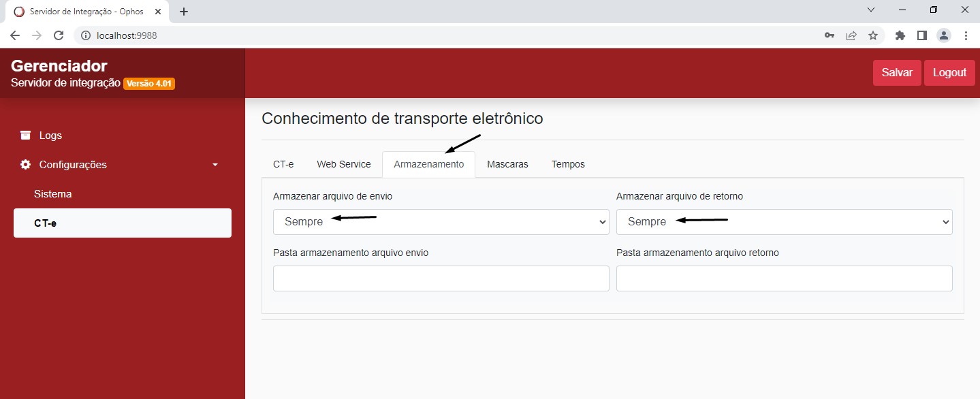
Task: Switch to the CT-e tab
Action: (283, 164)
